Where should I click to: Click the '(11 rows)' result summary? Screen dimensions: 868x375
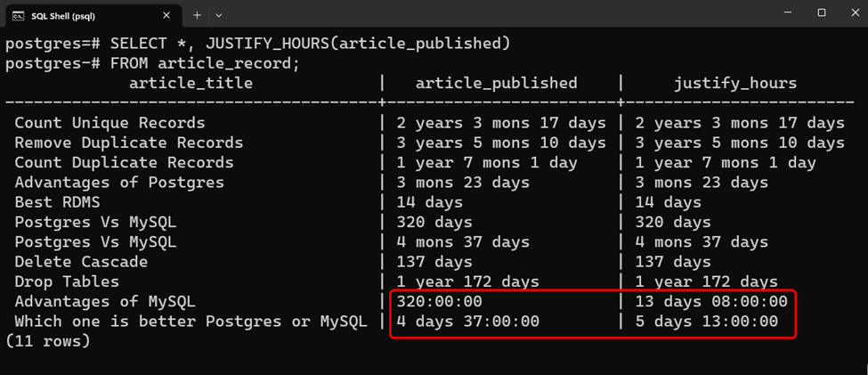(47, 341)
